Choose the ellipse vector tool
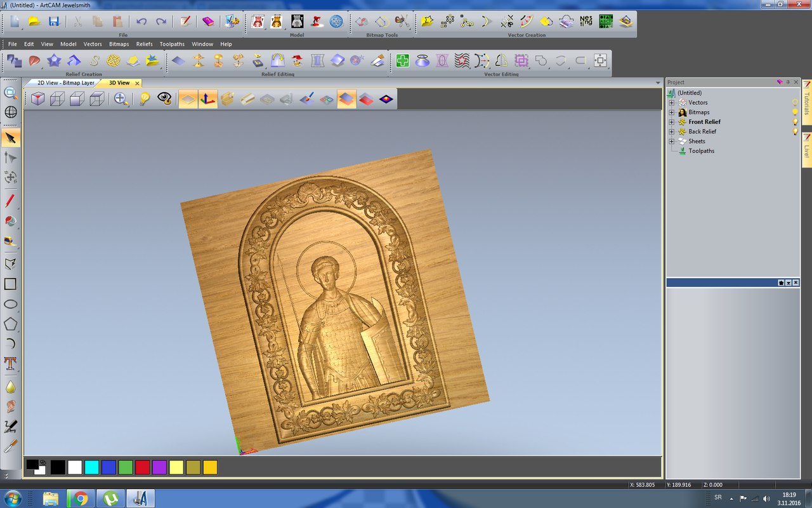Viewport: 812px width, 508px height. [x=10, y=304]
